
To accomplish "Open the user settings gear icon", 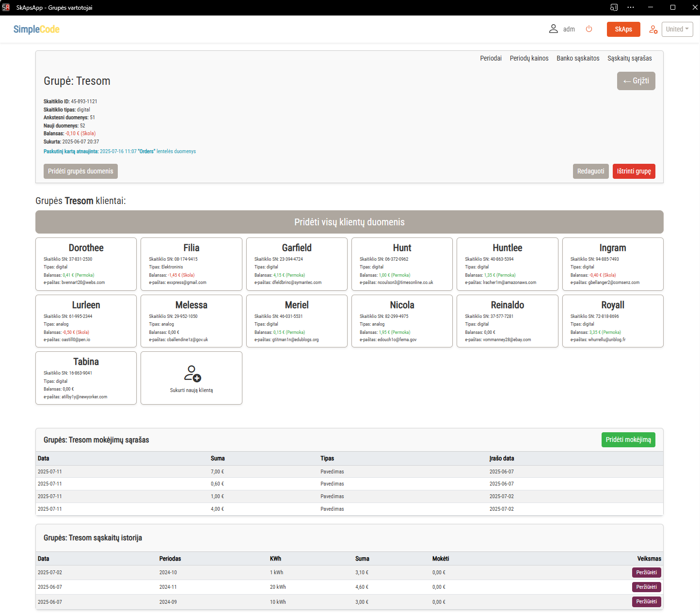I will (x=653, y=30).
